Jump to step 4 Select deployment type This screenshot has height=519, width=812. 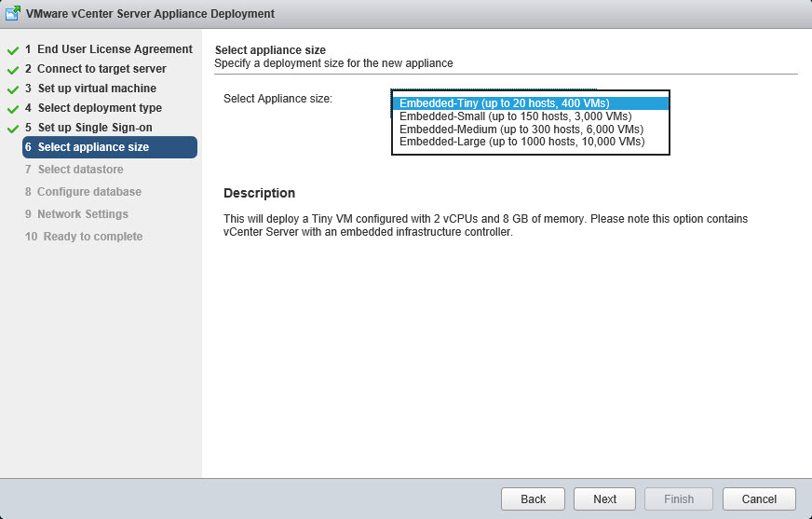coord(93,108)
